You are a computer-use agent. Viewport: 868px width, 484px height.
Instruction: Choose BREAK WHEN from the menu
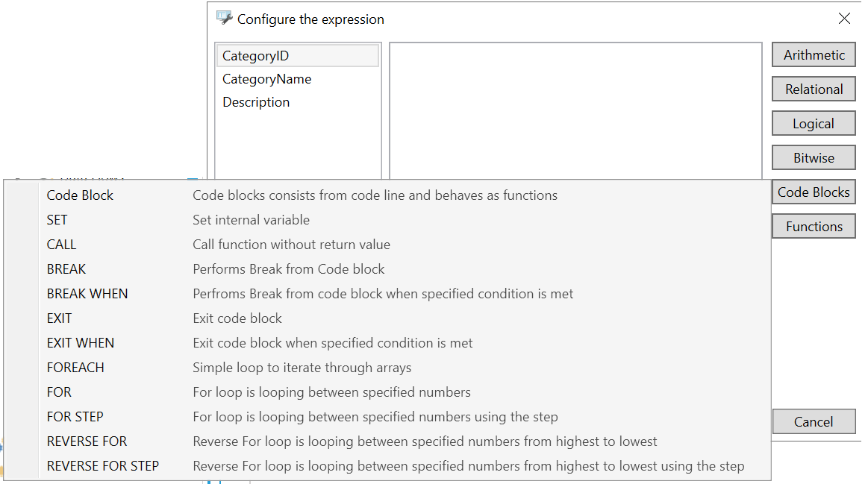[87, 294]
